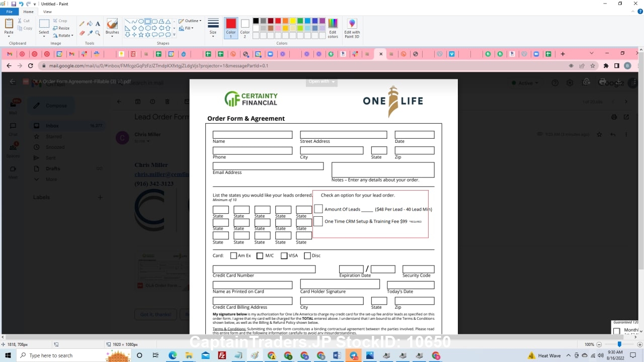
Task: Click Inbox in the Gmail sidebar
Action: (x=52, y=126)
